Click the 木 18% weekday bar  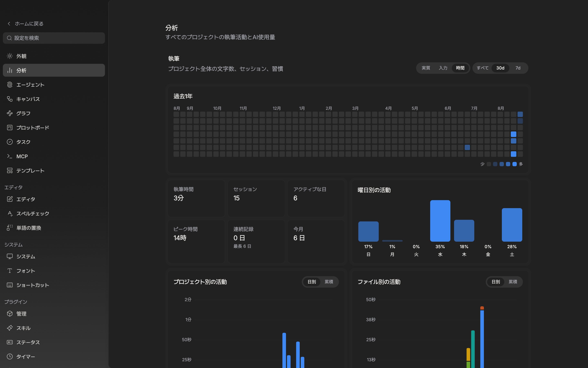point(464,230)
